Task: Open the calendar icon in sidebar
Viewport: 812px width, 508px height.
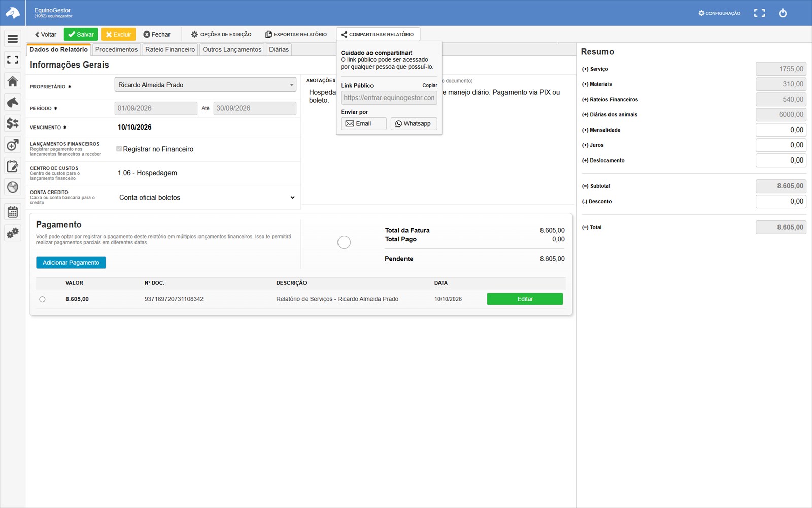Action: coord(13,212)
